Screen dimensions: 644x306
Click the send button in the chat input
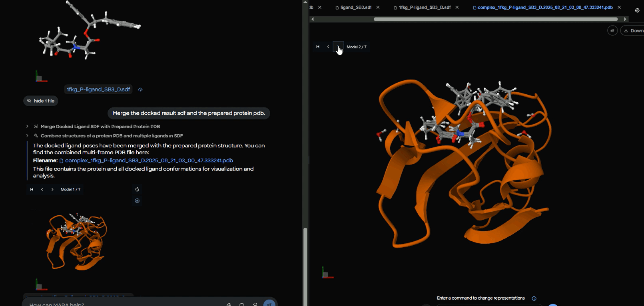coord(269,303)
